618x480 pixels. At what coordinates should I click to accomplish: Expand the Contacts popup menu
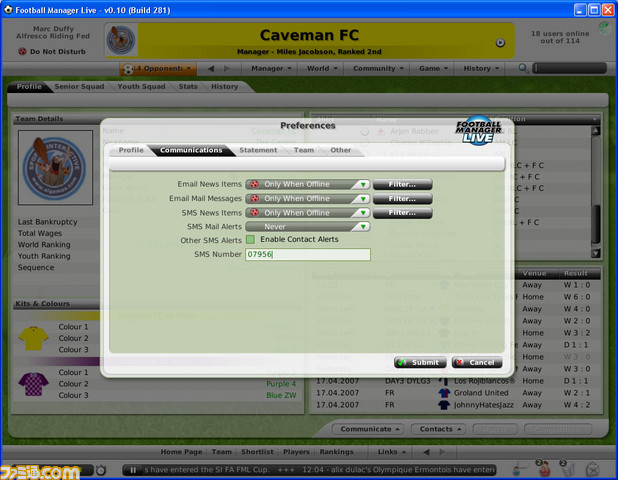(x=440, y=429)
